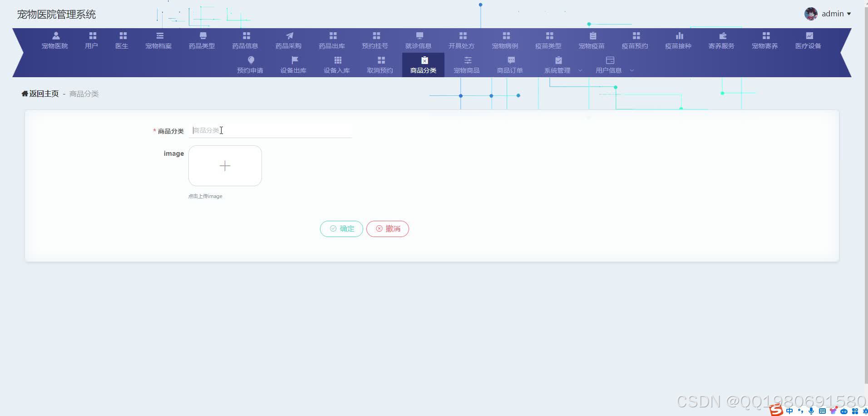Click the 医生 grid icon
The height and width of the screenshot is (416, 868).
(123, 35)
